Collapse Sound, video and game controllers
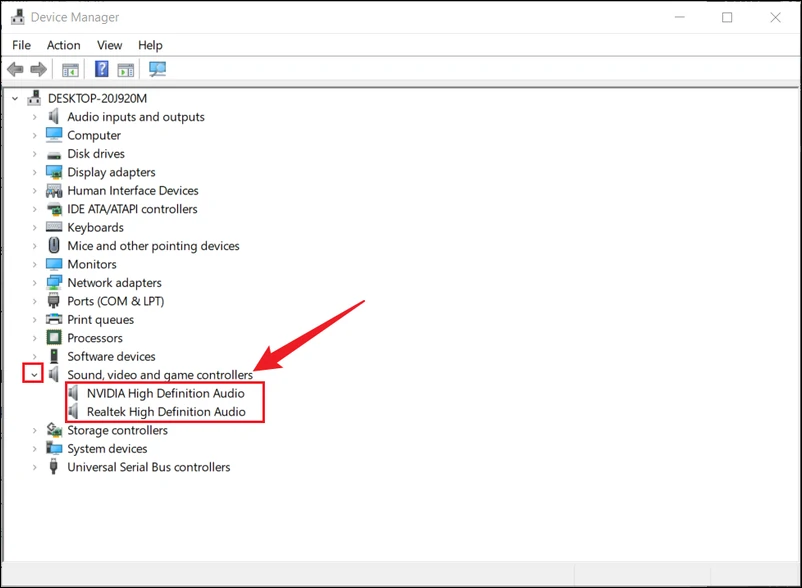 pos(34,375)
